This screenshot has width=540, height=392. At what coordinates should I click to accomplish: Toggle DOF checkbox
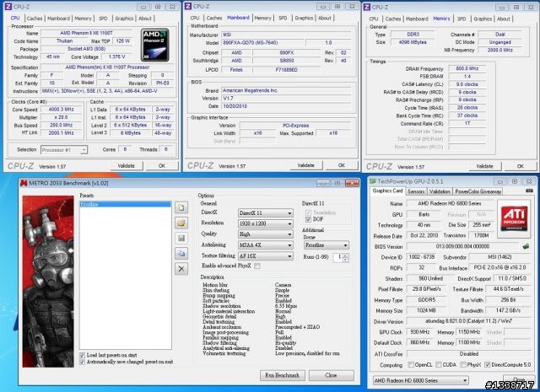(x=308, y=219)
